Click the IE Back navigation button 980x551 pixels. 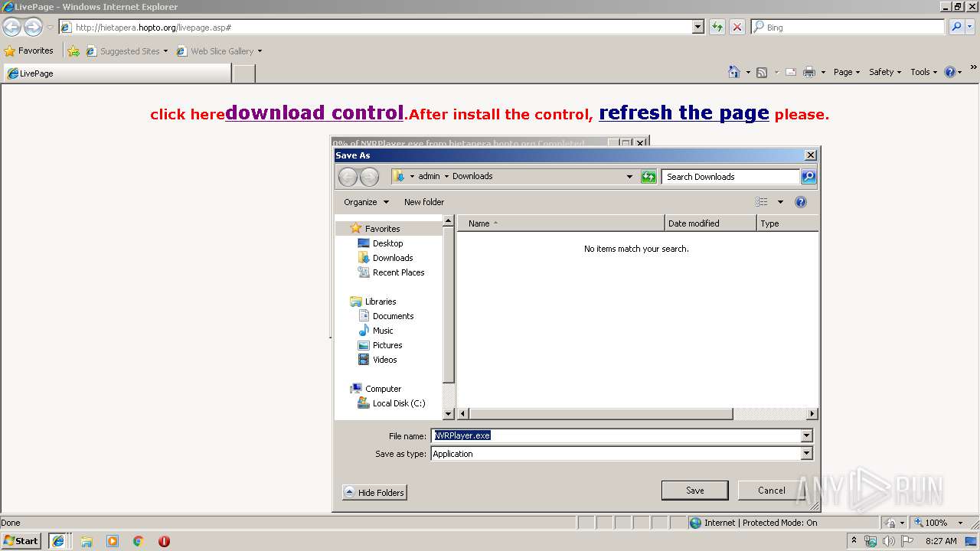click(x=11, y=27)
